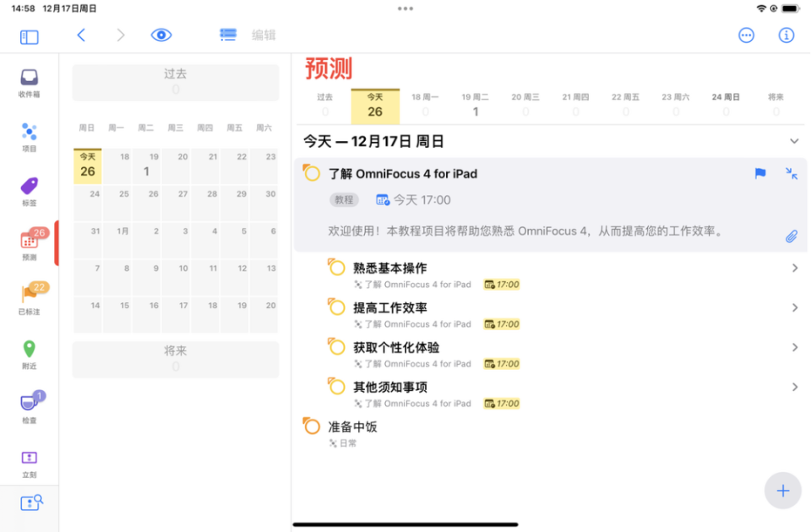Check off the 准备中饭 task

click(312, 426)
